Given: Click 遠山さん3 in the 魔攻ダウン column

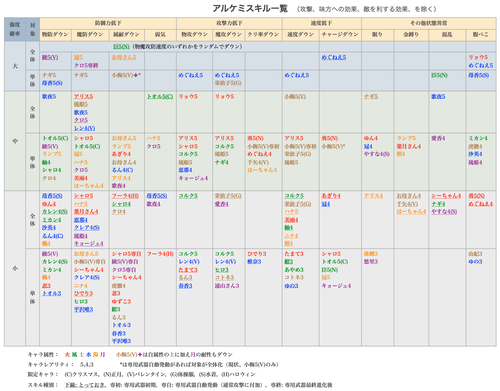Looking at the screenshot, I should point(227,286).
